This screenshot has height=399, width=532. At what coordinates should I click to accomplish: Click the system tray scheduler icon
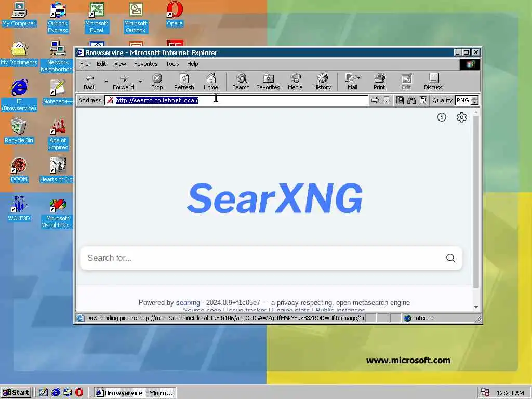point(485,393)
